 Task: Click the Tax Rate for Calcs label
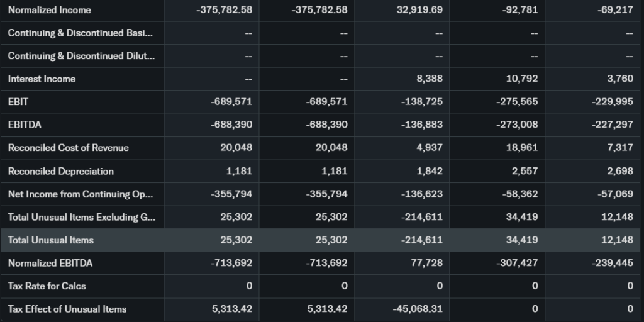[x=47, y=286]
